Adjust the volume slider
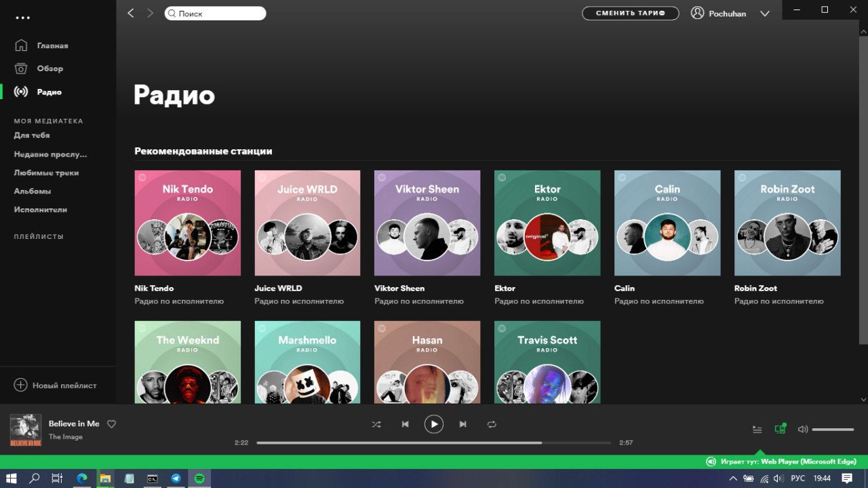Image resolution: width=868 pixels, height=488 pixels. click(x=833, y=429)
